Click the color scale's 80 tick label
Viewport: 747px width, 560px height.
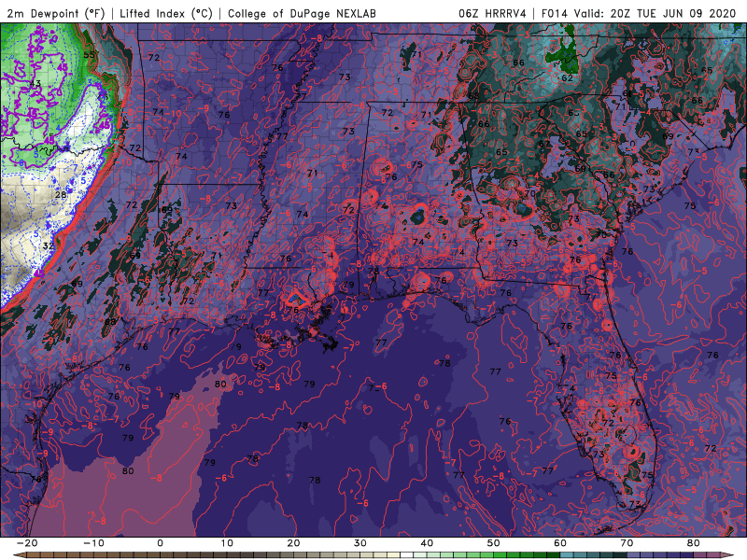click(x=694, y=543)
